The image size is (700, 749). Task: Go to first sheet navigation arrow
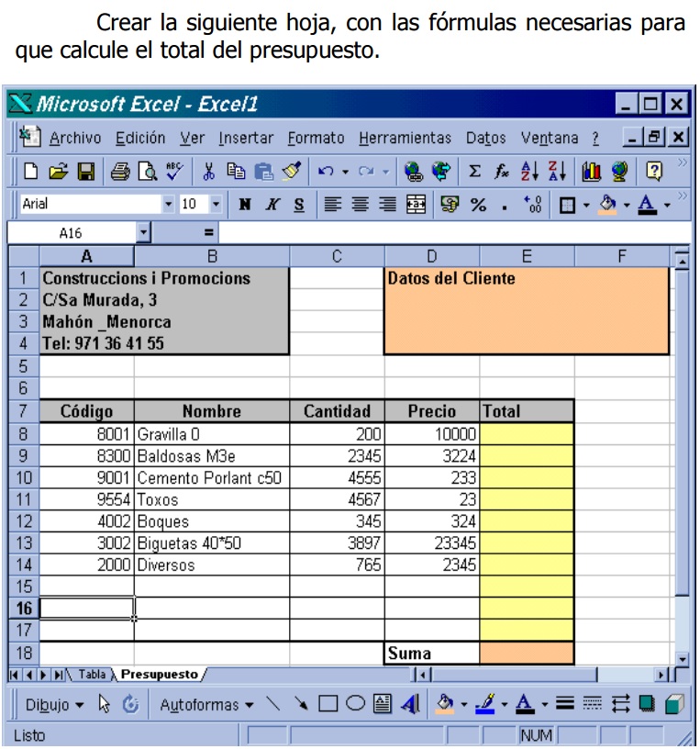15,675
